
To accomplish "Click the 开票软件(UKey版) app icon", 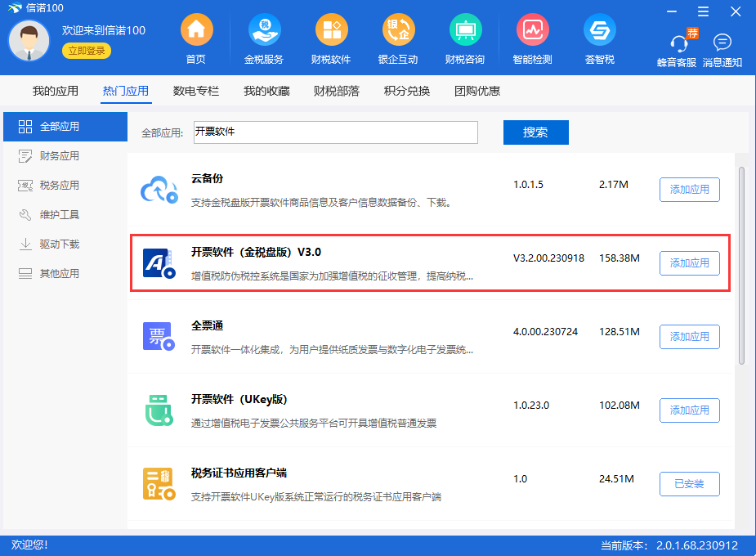I will click(159, 410).
